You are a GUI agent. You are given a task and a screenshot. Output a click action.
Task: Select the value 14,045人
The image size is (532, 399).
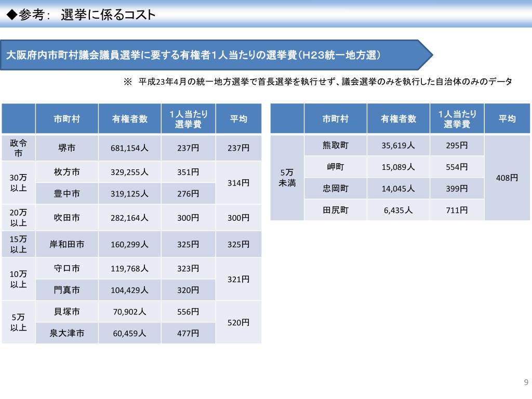coord(398,188)
